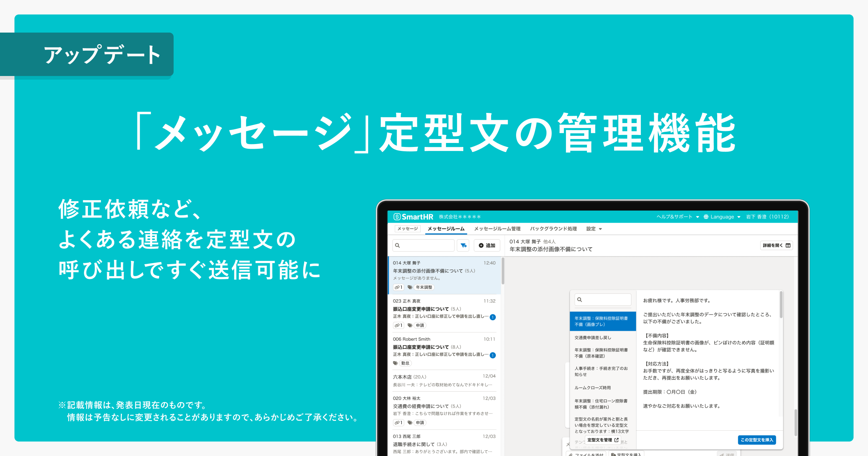
Task: Open the 020 大林 裕太 交通費の経費申請 room
Action: [444, 410]
